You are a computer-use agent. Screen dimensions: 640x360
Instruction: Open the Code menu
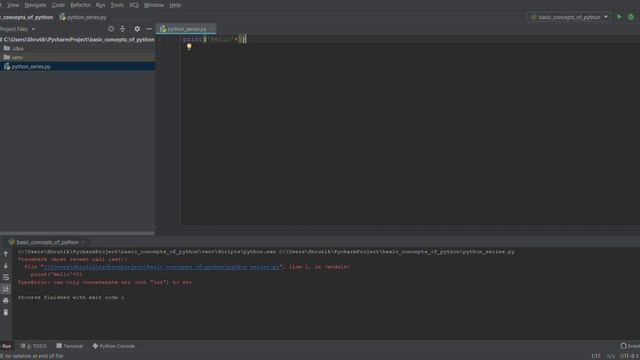pos(58,5)
